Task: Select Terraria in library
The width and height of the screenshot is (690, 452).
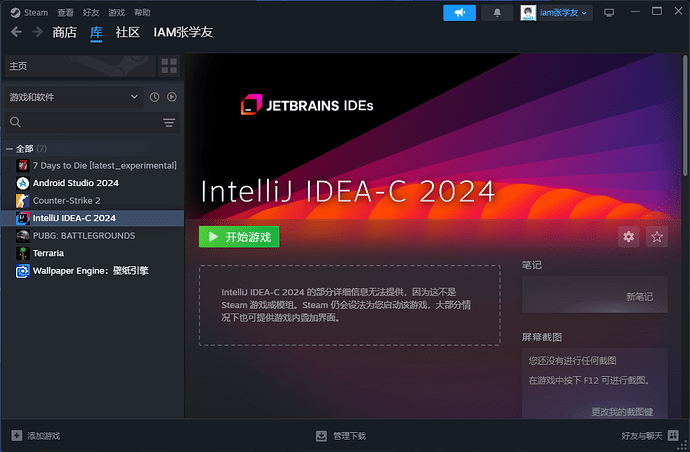Action: tap(92, 253)
